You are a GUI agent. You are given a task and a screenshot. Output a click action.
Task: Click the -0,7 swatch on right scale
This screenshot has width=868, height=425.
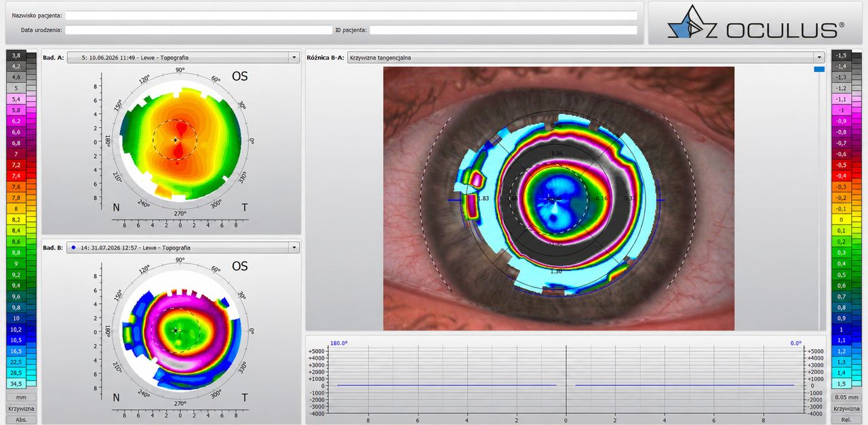(842, 143)
